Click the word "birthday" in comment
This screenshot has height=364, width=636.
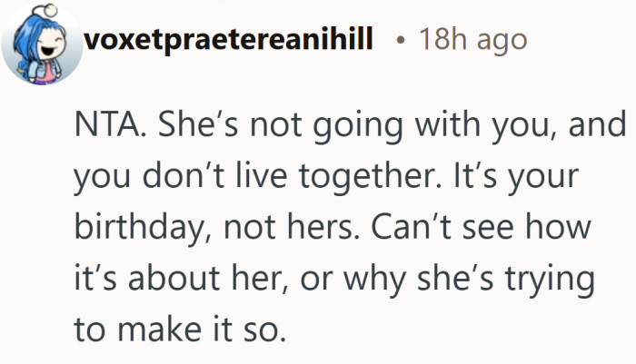(x=136, y=226)
